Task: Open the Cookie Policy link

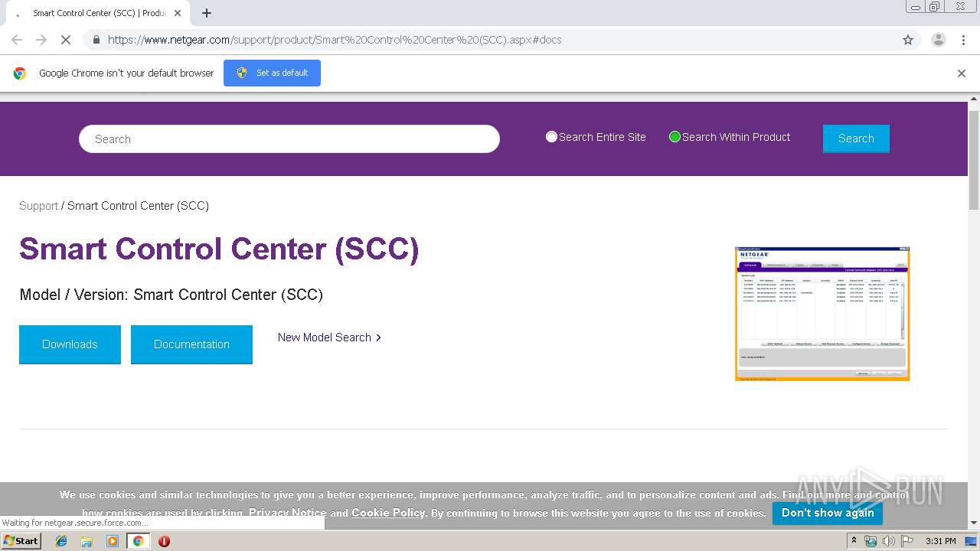Action: 388,513
